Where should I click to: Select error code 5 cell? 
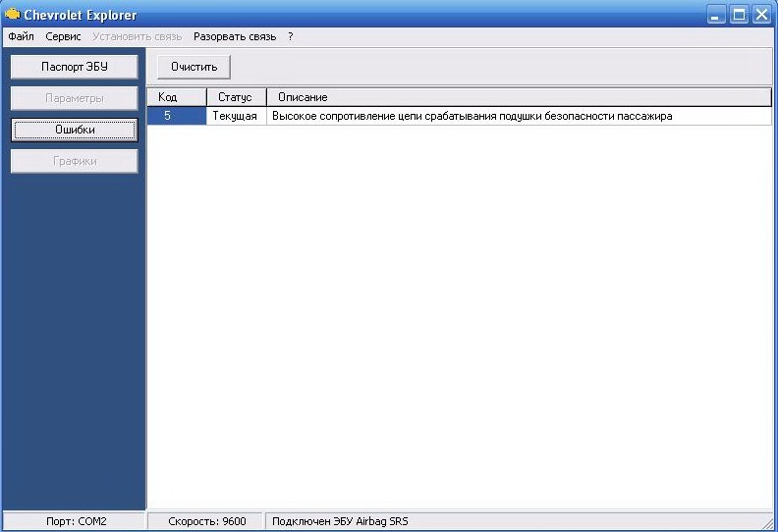click(177, 116)
